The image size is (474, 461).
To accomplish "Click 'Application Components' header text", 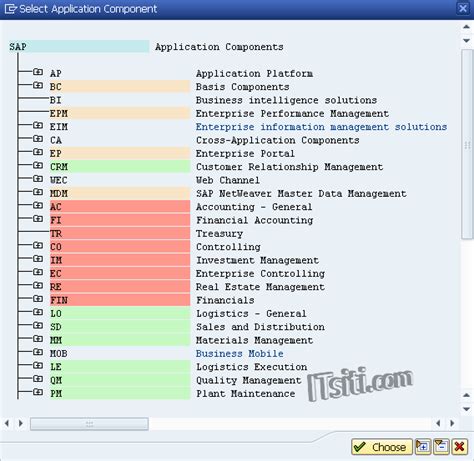I will coord(219,47).
